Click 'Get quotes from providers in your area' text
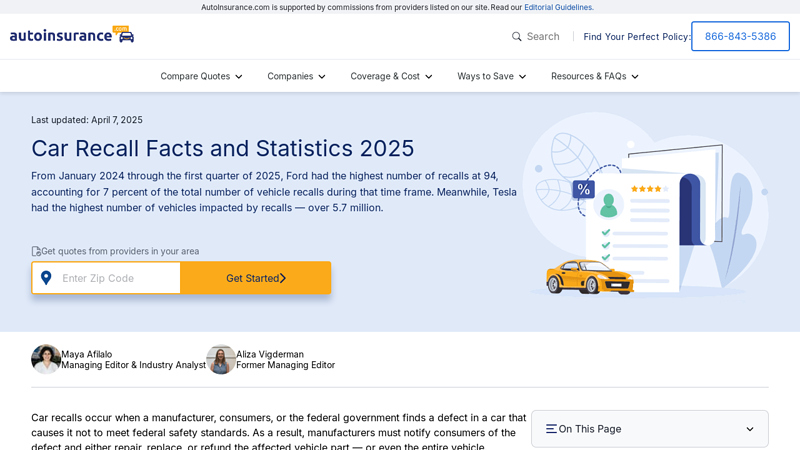Screen dimensions: 800x450 [x=120, y=251]
